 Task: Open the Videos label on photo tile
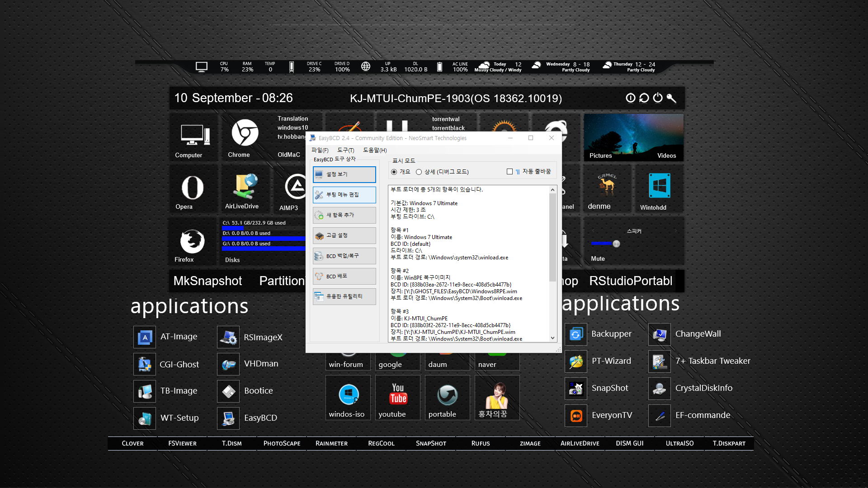pyautogui.click(x=666, y=155)
